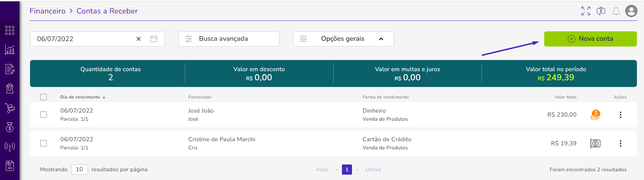Open the help chat question icon
This screenshot has height=180, width=644.
tap(601, 11)
